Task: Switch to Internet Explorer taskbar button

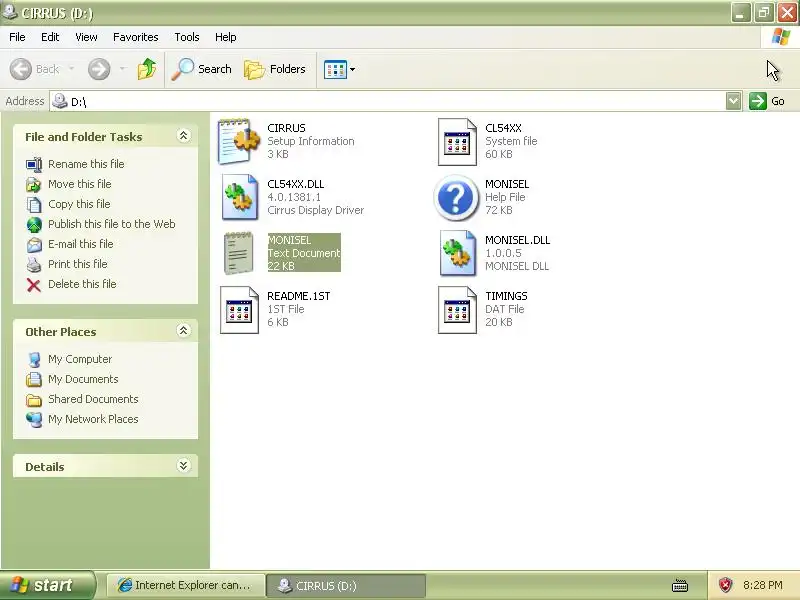Action: [x=186, y=585]
